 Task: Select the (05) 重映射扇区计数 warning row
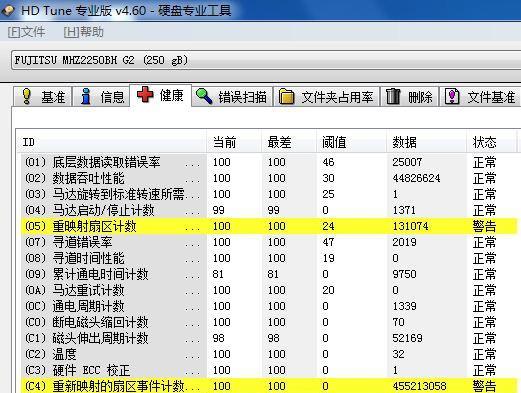tap(269, 226)
